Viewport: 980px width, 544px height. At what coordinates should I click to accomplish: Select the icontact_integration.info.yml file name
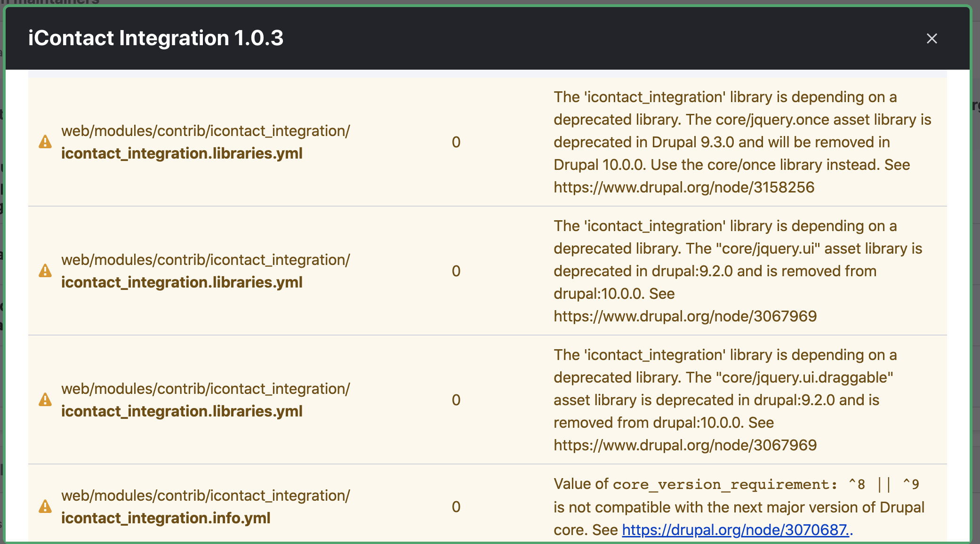[166, 518]
